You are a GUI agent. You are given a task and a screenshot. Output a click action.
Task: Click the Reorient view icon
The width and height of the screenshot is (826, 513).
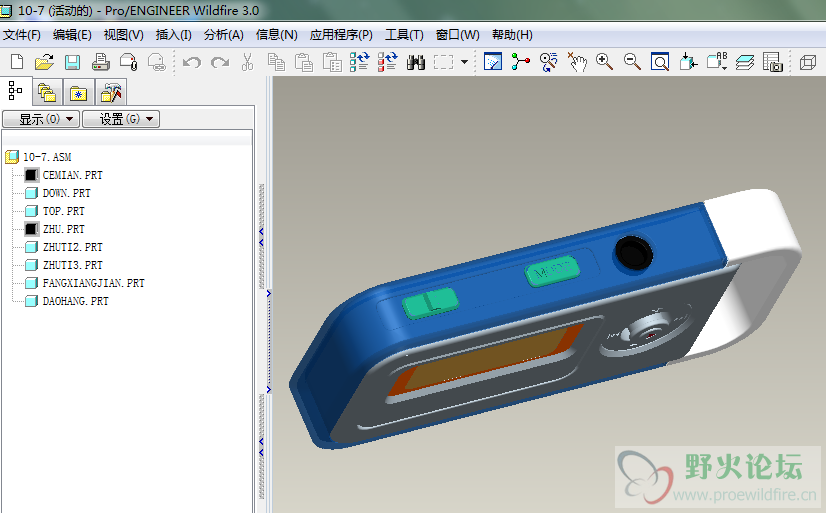click(x=688, y=62)
